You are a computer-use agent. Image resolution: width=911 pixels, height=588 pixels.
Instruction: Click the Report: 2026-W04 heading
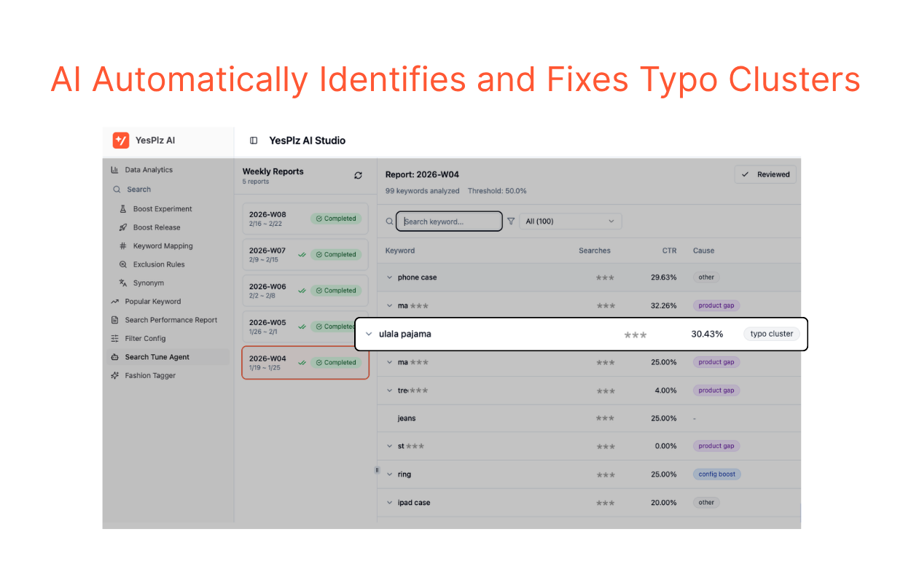pos(422,175)
